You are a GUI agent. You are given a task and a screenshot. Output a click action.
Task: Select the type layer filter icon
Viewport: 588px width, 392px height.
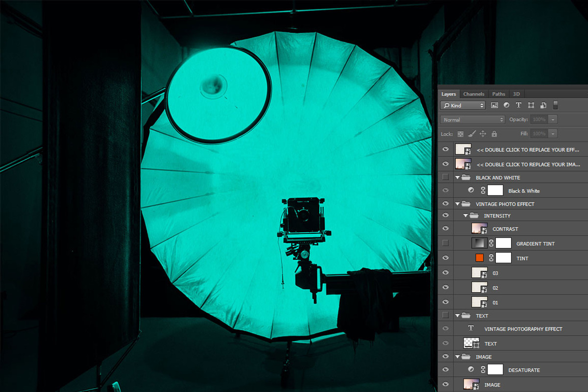[x=518, y=105]
